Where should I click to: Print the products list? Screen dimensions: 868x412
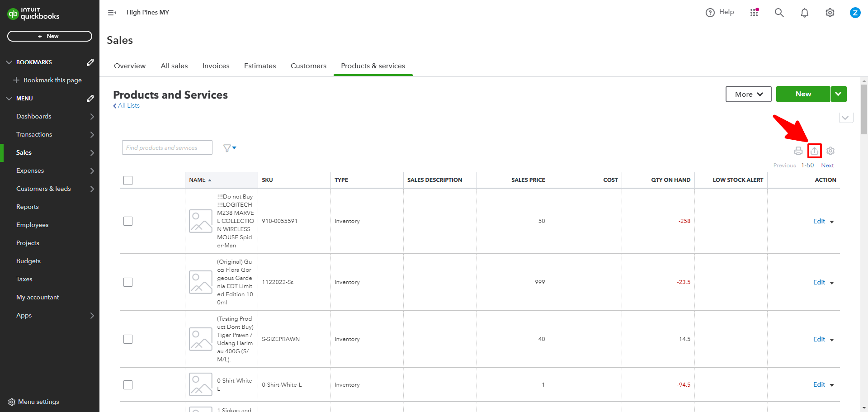click(798, 151)
